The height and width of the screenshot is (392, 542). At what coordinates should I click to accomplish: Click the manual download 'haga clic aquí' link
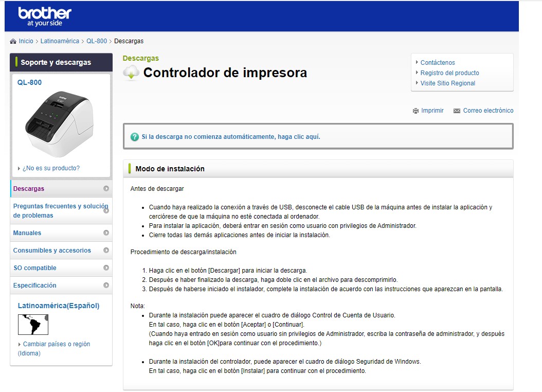231,137
